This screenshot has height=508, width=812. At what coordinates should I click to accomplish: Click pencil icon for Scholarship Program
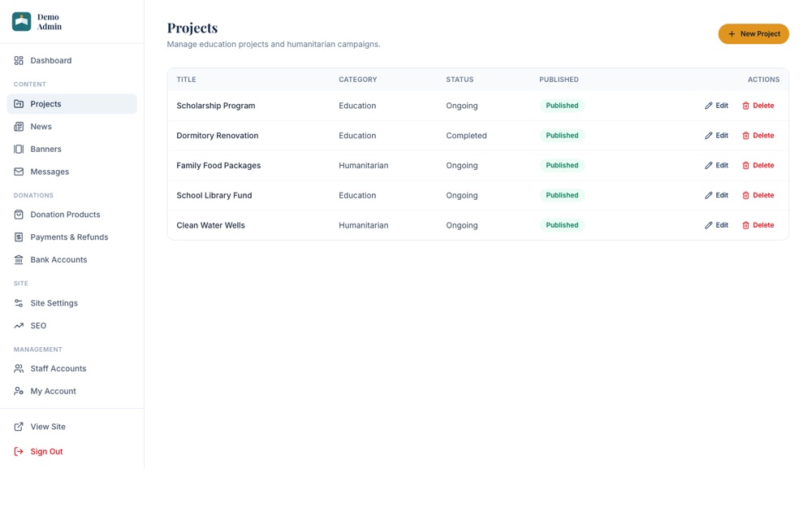(708, 106)
